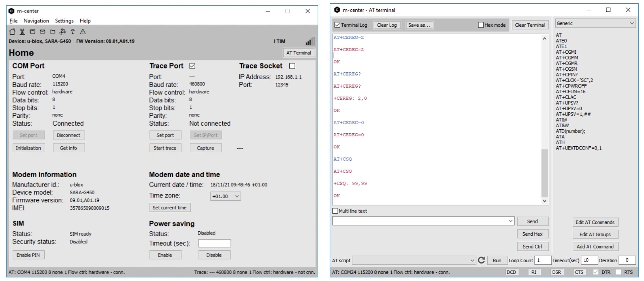
Task: Click the Disconnect button
Action: click(x=68, y=135)
